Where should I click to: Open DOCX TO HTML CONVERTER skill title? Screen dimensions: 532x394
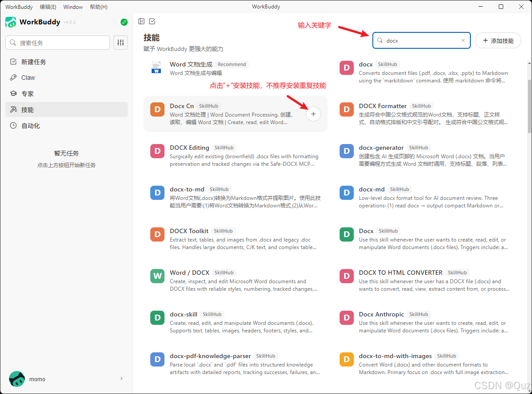click(x=401, y=273)
